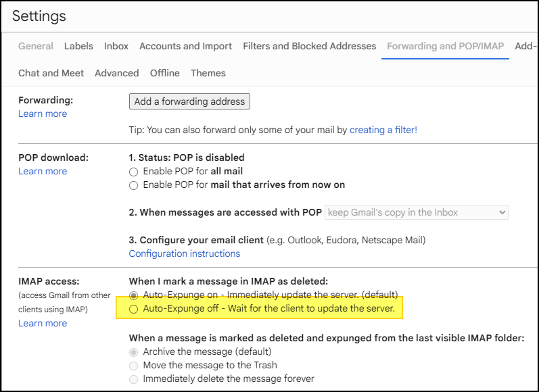Switch to the Advanced tab
This screenshot has height=392, width=539.
coord(117,73)
